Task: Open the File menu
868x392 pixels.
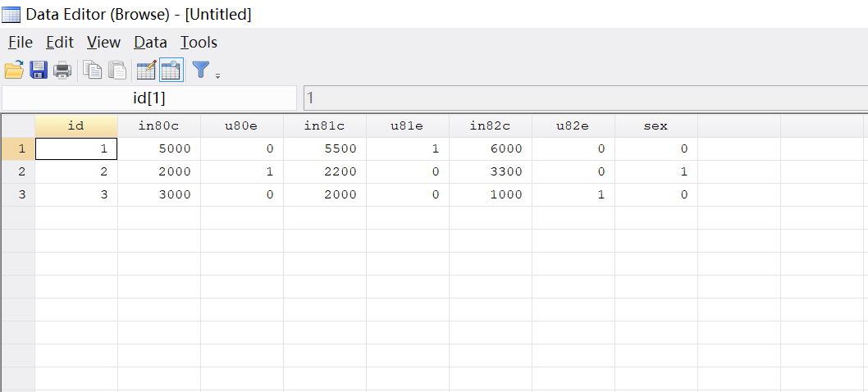Action: (x=20, y=42)
